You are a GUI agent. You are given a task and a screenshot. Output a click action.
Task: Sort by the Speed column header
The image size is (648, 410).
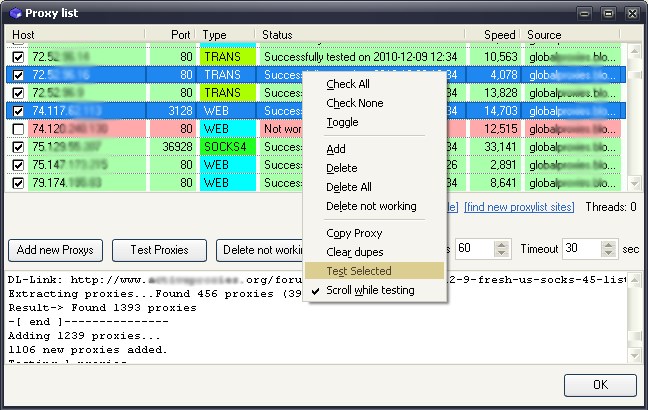click(x=493, y=35)
